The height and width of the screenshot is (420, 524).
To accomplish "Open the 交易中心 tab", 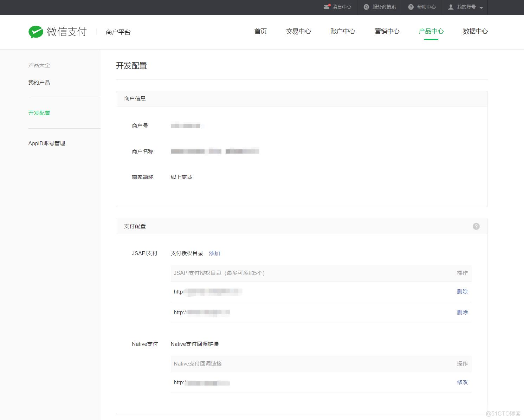I will point(298,31).
